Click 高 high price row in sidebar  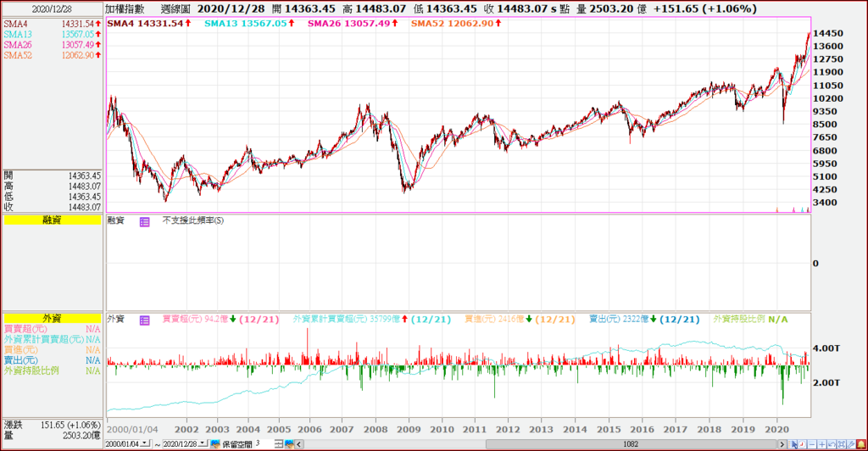click(52, 186)
